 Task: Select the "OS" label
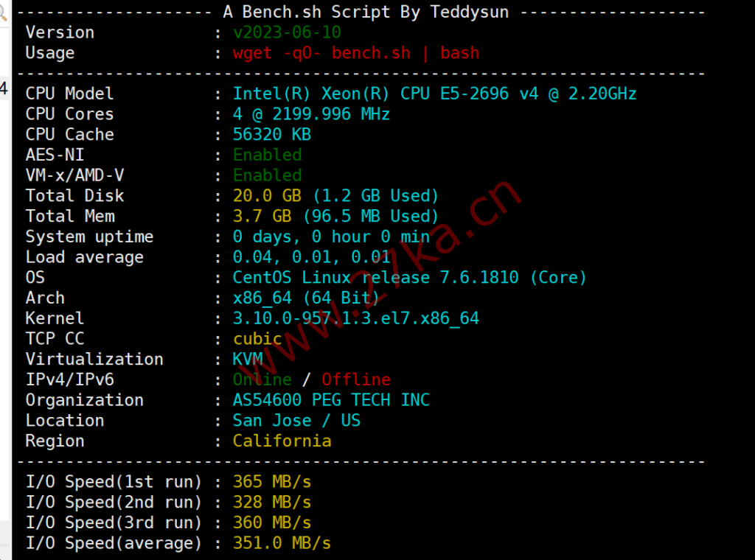(x=35, y=278)
